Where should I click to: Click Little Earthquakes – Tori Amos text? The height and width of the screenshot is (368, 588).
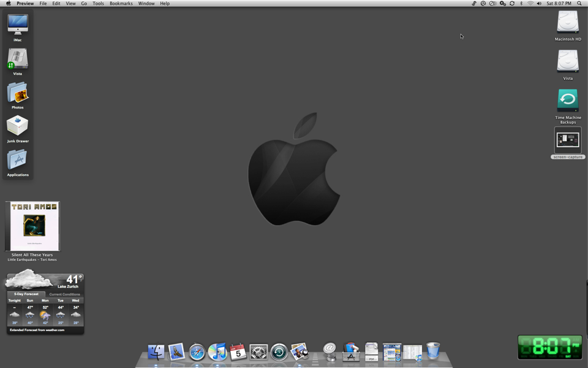(32, 259)
